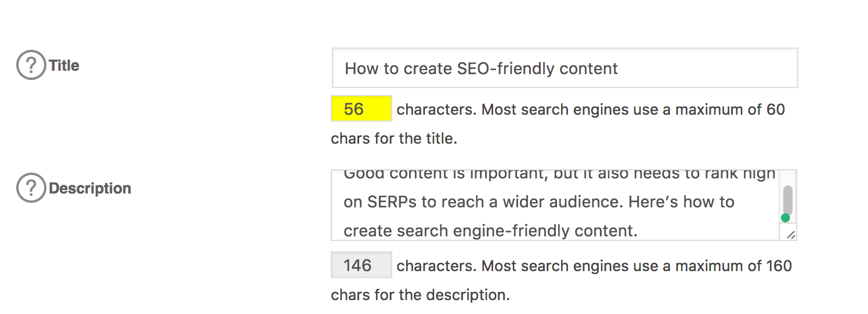Click the description textarea scrollbar thumb
868x314 pixels.
(x=788, y=200)
